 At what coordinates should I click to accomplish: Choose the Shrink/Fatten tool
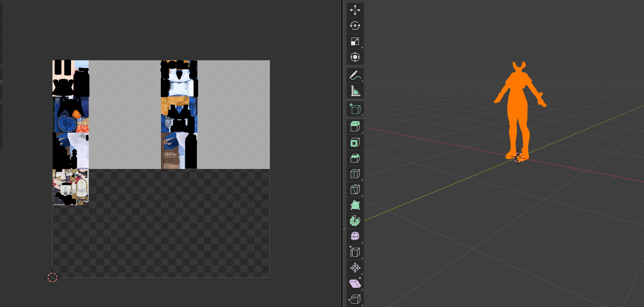pos(355,268)
